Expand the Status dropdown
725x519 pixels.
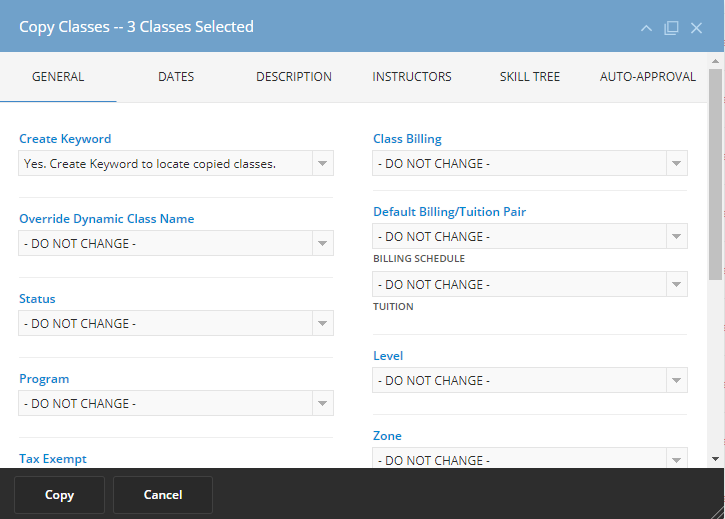coord(176,323)
